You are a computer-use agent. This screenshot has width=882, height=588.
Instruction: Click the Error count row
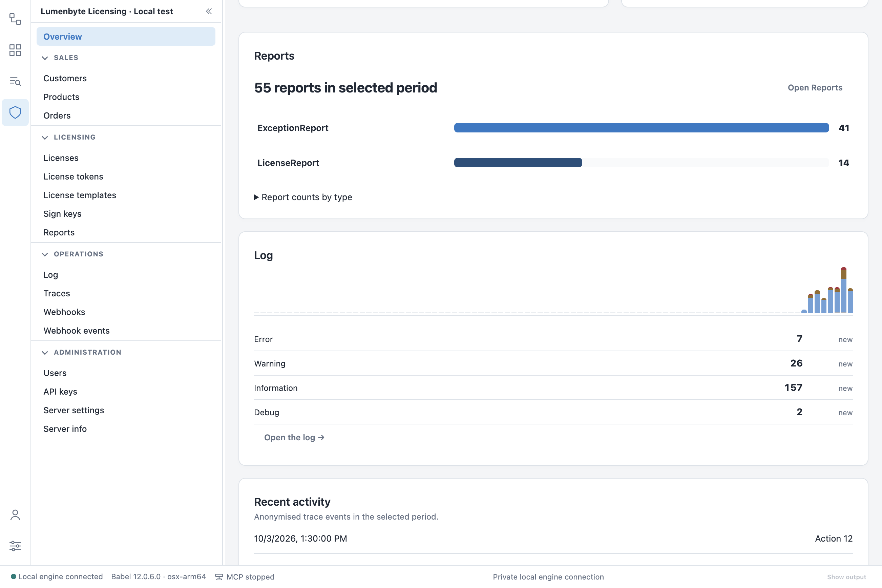[x=553, y=339]
